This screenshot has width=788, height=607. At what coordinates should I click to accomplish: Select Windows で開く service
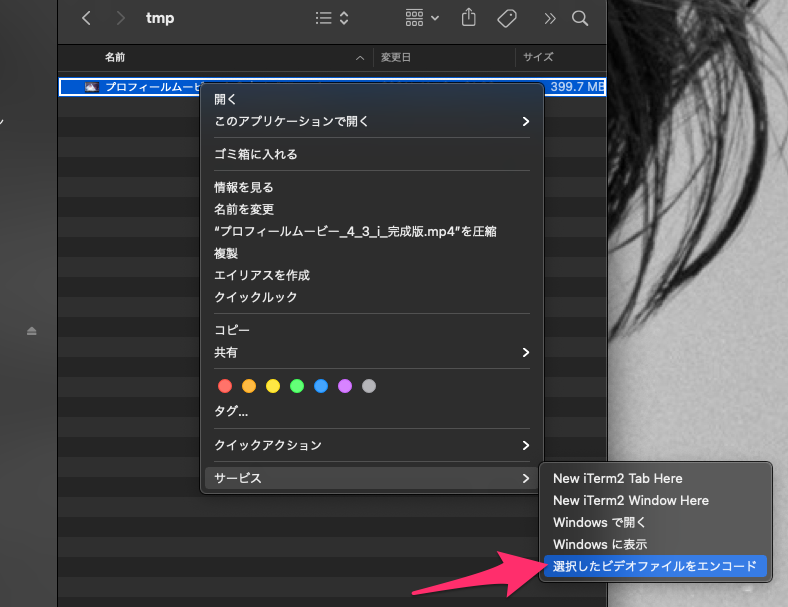655,523
